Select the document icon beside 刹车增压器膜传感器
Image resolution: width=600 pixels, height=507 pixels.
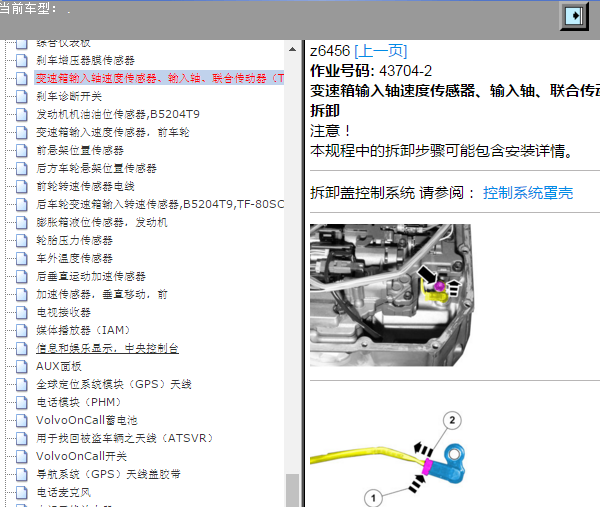pyautogui.click(x=21, y=60)
